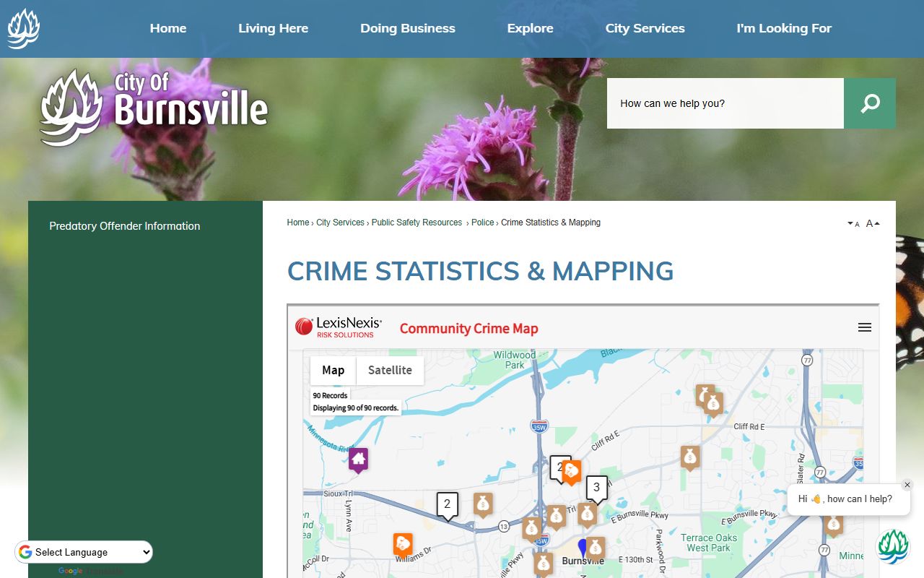Select the money-bag marker just right of cluster 2 on Highway 13

click(483, 504)
